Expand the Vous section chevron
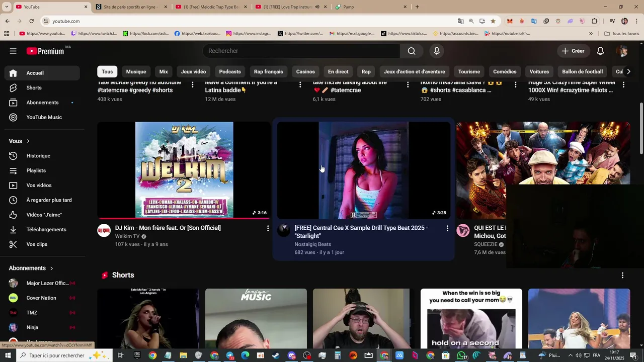Screen dimensions: 644x362 point(28,141)
